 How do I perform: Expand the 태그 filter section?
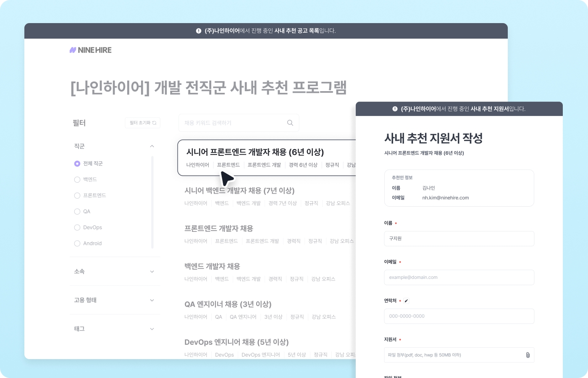[152, 329]
